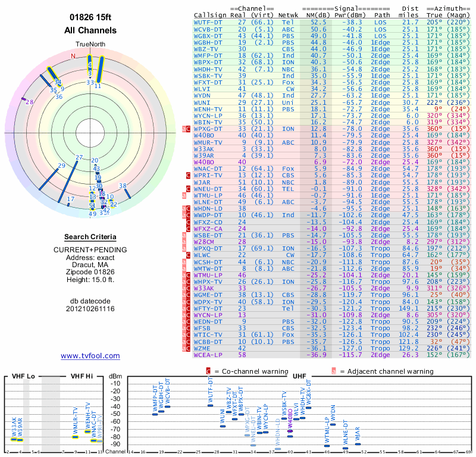Click the Adjacent channel warning legend a icon
The image size is (476, 457).
click(x=334, y=371)
